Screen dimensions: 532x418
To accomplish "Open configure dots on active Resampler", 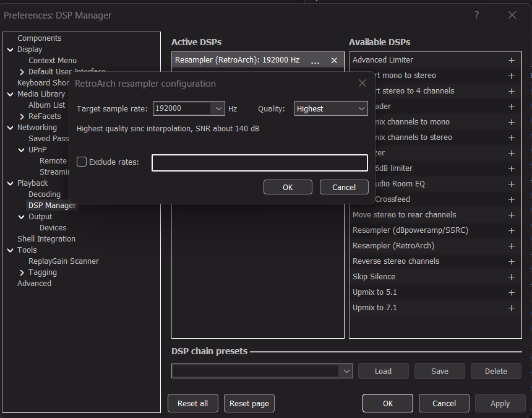I will [x=315, y=61].
